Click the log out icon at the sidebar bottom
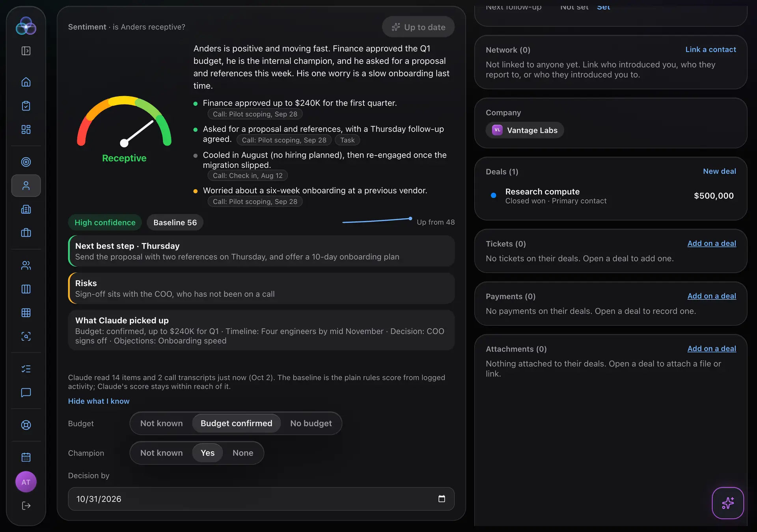 [26, 506]
